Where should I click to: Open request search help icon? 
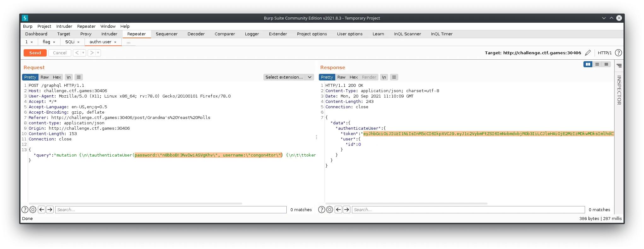click(x=25, y=210)
